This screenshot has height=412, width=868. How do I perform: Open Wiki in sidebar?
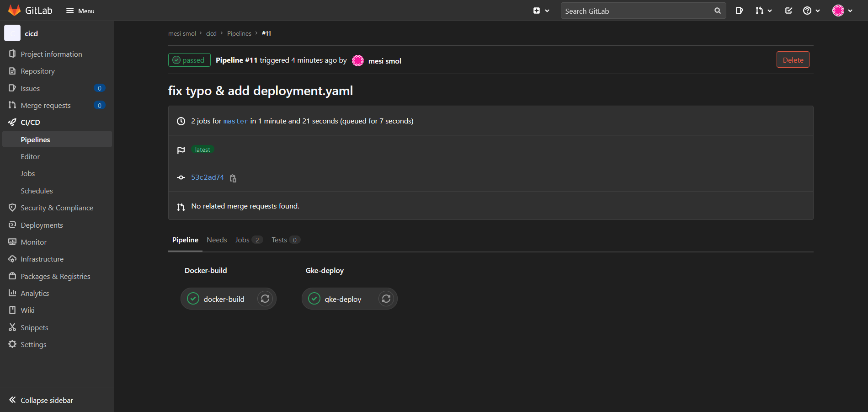[57, 310]
